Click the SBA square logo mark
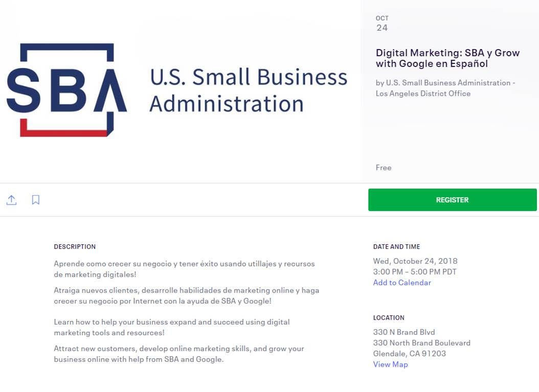Screen dimensions: 539x392 point(66,90)
